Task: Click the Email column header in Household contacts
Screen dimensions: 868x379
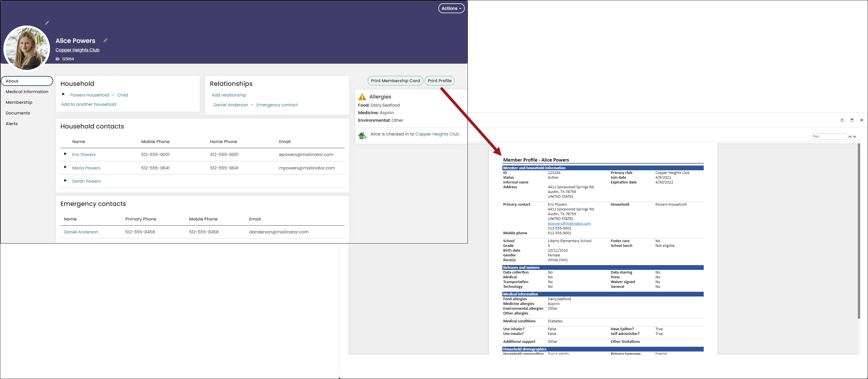Action: pyautogui.click(x=285, y=142)
